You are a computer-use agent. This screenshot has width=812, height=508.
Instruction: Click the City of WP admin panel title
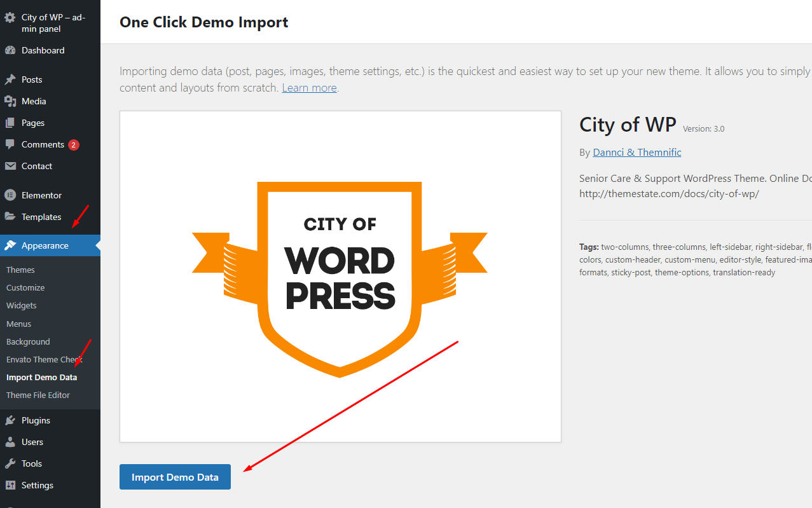tap(53, 23)
